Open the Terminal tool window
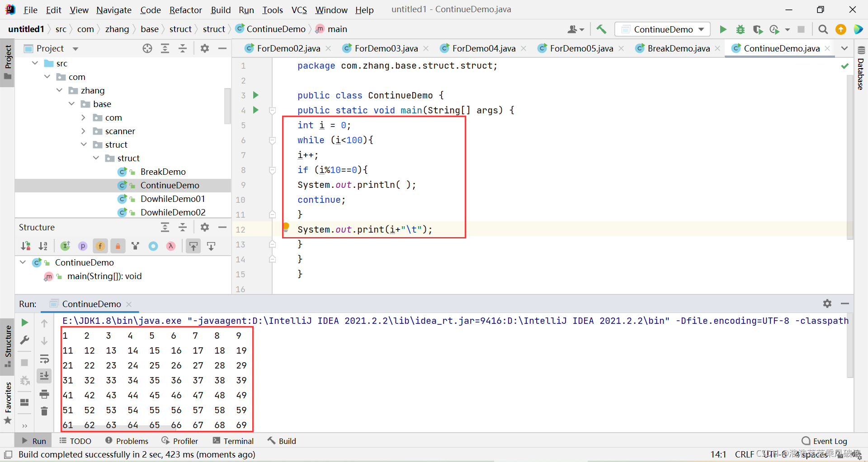Screen dimensions: 868x462 [x=233, y=441]
